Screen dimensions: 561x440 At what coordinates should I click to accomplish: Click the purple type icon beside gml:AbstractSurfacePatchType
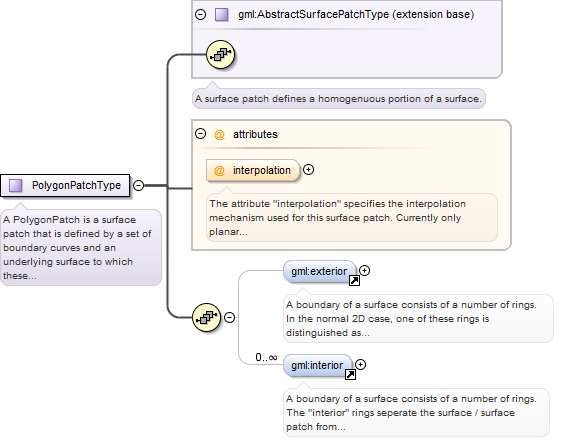[x=221, y=15]
